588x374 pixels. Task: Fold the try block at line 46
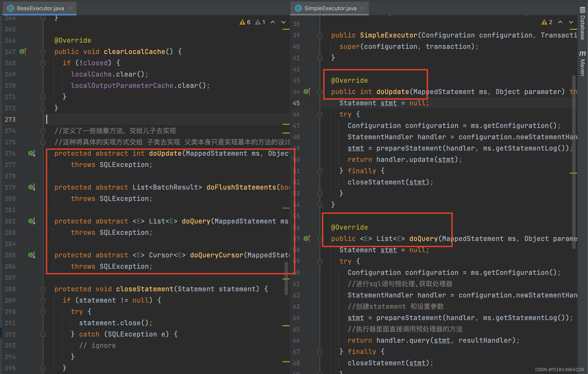tap(320, 115)
